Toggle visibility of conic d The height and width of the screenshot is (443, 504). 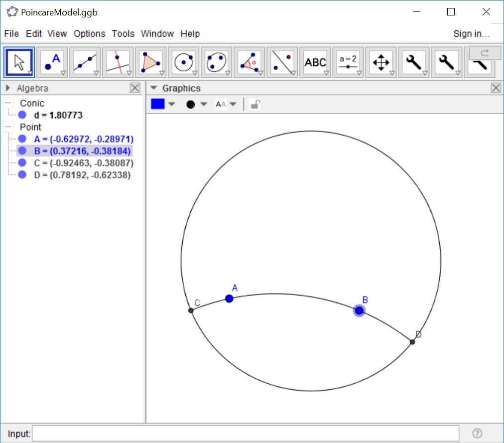tap(22, 115)
